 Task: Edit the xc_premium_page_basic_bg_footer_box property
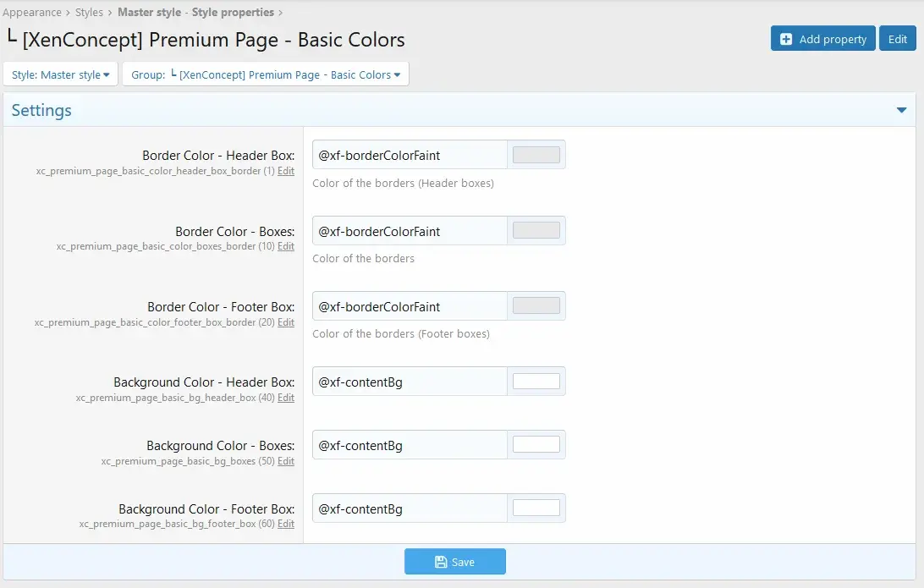click(x=286, y=525)
